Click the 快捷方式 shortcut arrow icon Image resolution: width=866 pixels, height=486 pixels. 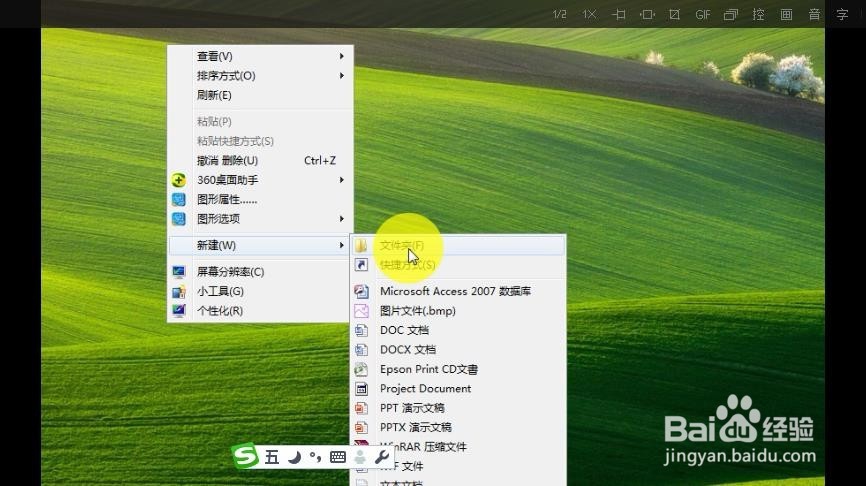click(x=361, y=265)
